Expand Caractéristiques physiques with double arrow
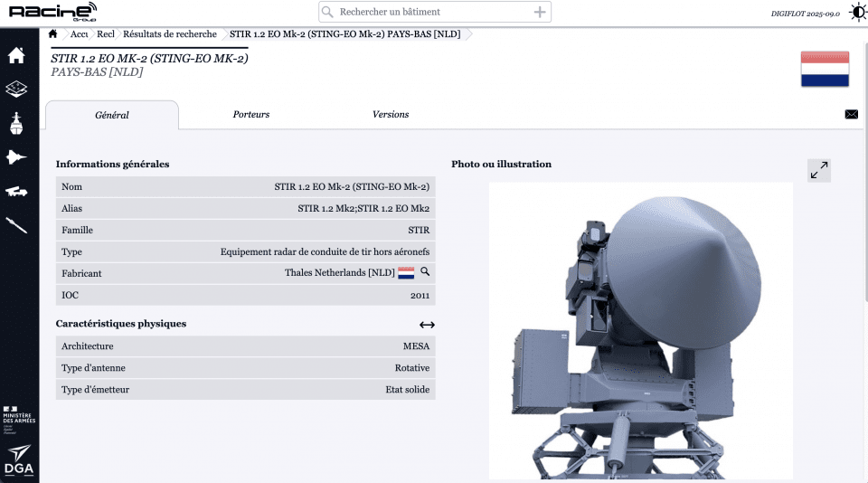Screen dimensions: 868x483 tap(427, 325)
